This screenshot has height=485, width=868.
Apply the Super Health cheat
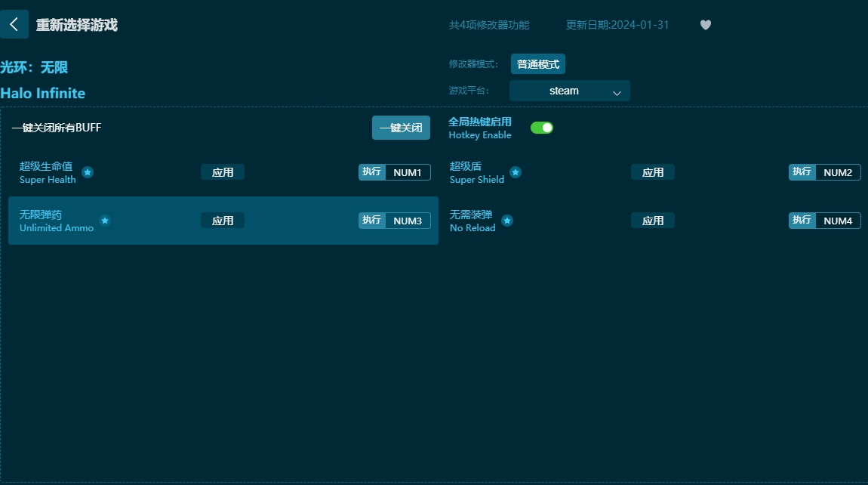(x=222, y=171)
